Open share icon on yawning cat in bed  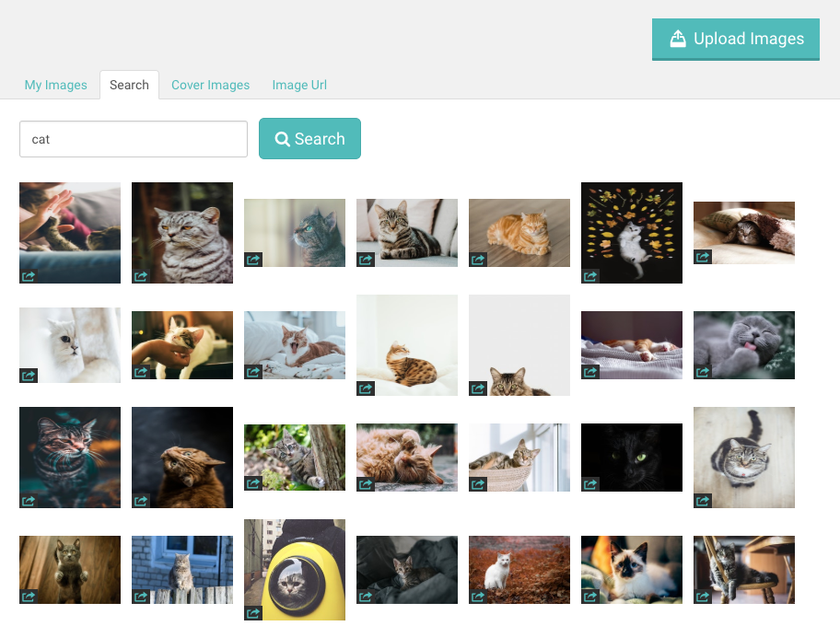coord(253,372)
